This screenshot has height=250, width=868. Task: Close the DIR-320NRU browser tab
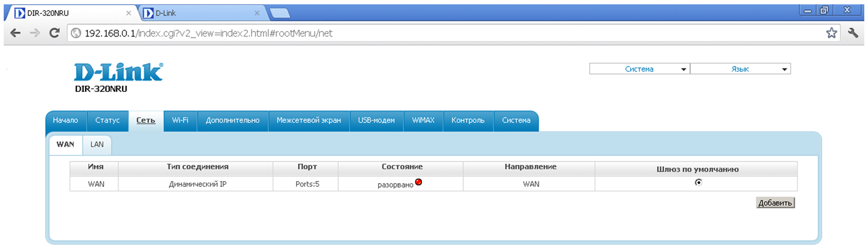128,12
